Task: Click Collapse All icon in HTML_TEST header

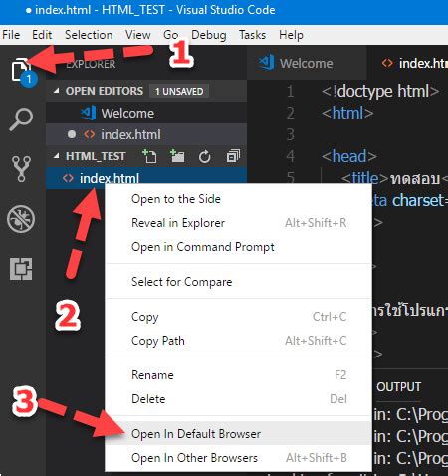Action: [233, 156]
